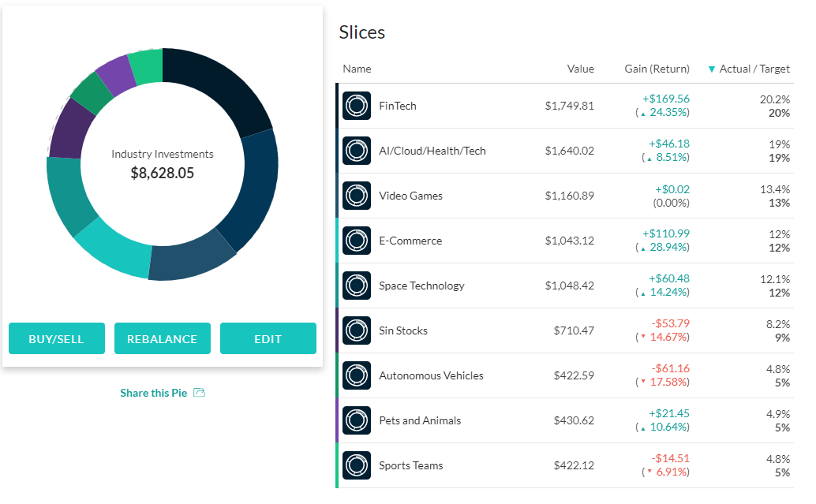Click the BUY/SELL button
The width and height of the screenshot is (816, 504).
pos(56,338)
